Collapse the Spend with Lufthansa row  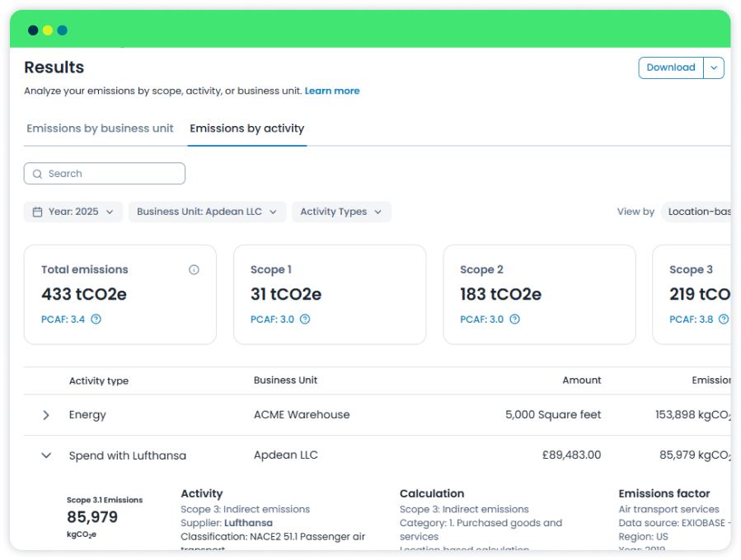point(46,455)
